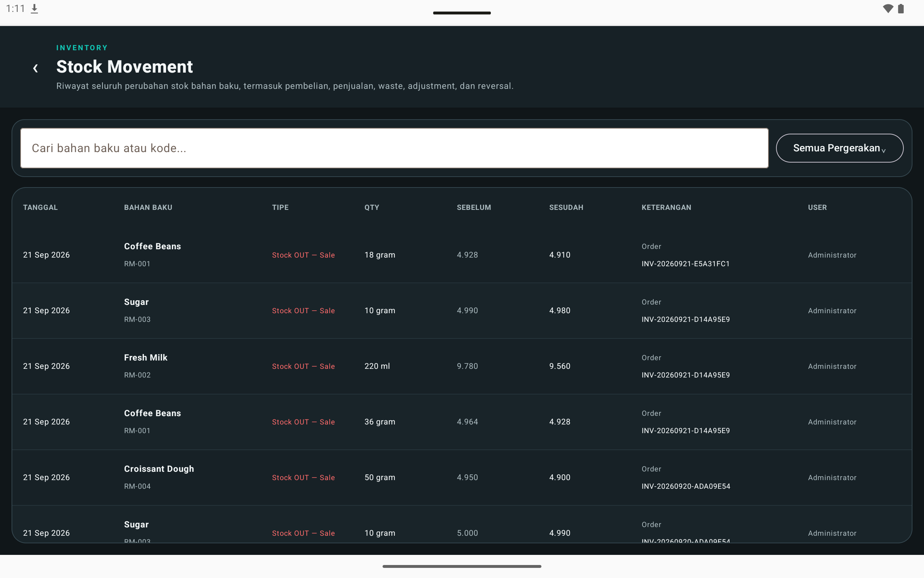Go back using the left chevron icon

(35, 68)
